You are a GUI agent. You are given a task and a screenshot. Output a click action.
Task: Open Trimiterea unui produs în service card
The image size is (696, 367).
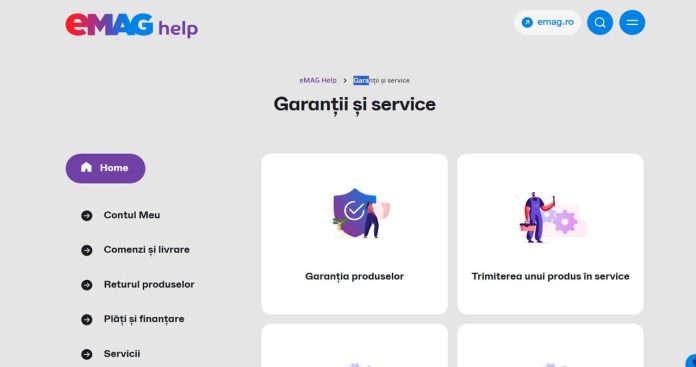pyautogui.click(x=550, y=234)
